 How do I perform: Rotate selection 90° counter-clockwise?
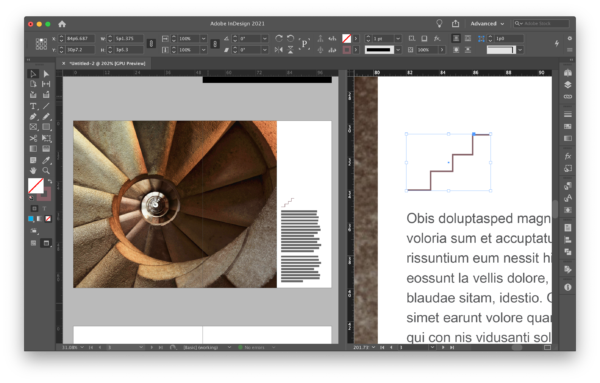coord(290,38)
